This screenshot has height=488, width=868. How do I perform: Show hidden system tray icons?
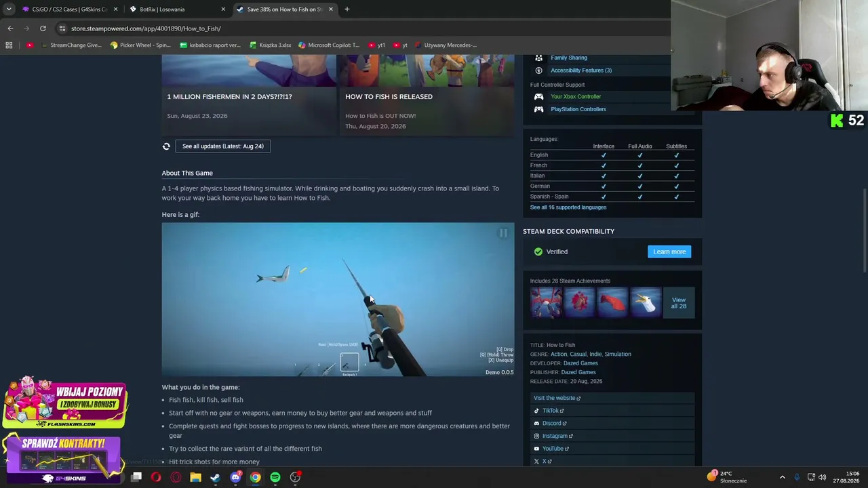[783, 478]
